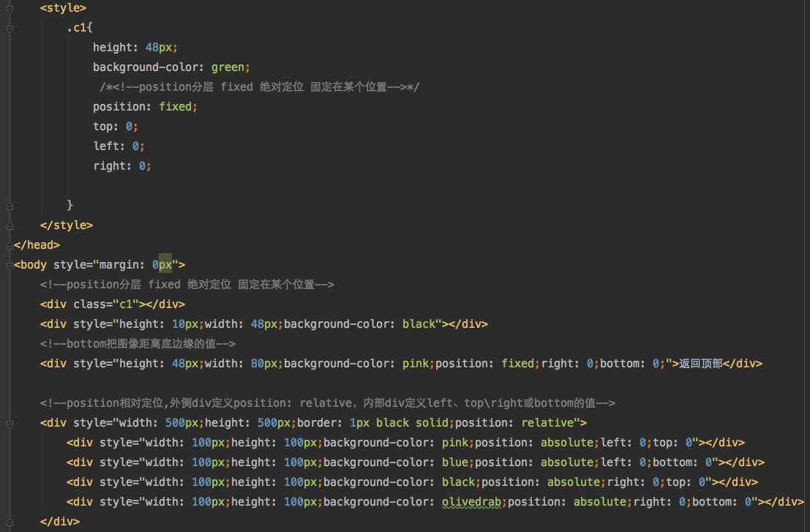Toggle fold marker beside </style> tag
The height and width of the screenshot is (532, 810).
(10, 225)
